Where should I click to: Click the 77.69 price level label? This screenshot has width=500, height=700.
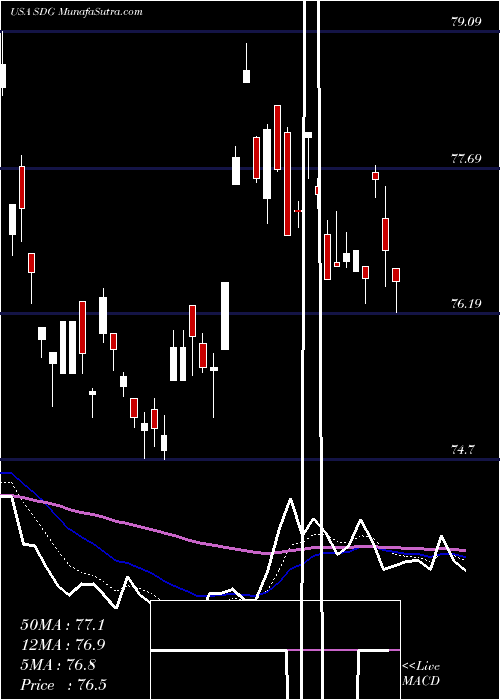click(467, 158)
